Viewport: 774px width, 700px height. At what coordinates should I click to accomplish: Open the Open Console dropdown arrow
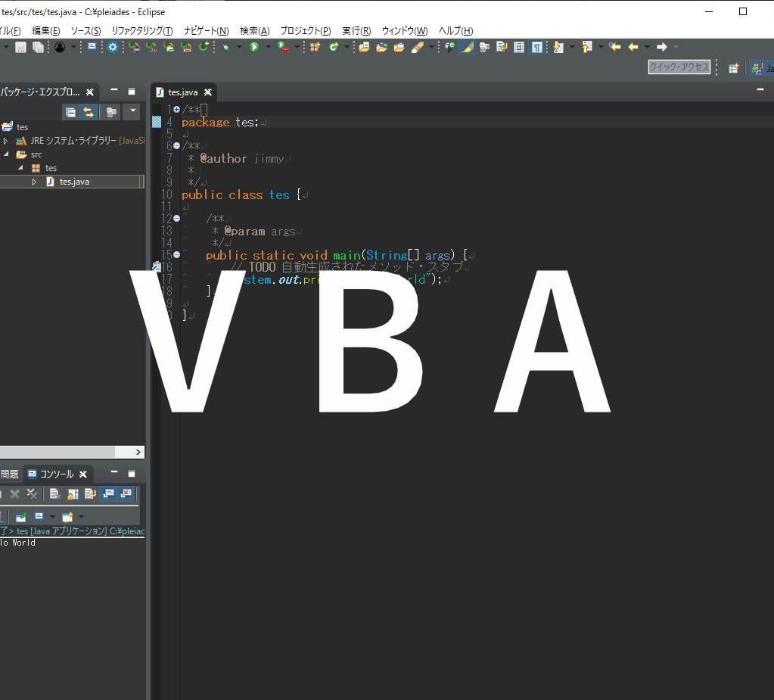81,517
